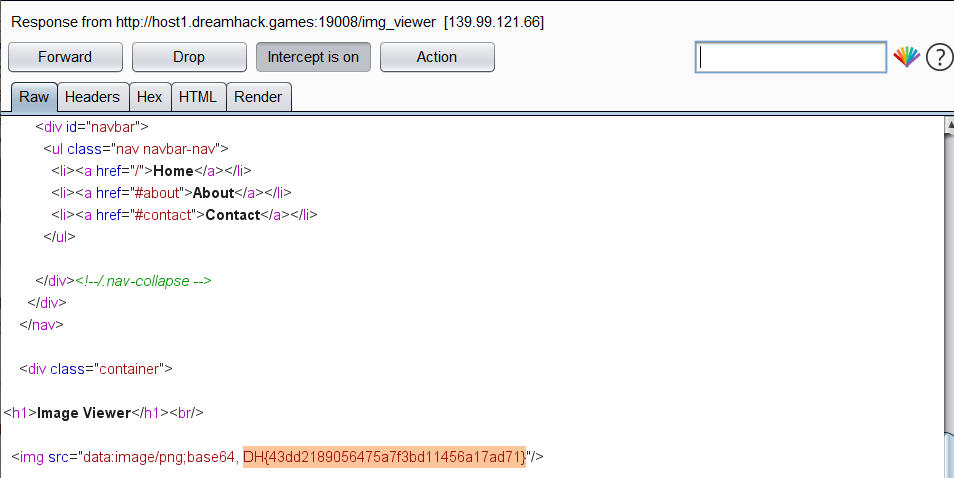This screenshot has width=954, height=478.
Task: Click the '#contact' href value
Action: (x=163, y=215)
